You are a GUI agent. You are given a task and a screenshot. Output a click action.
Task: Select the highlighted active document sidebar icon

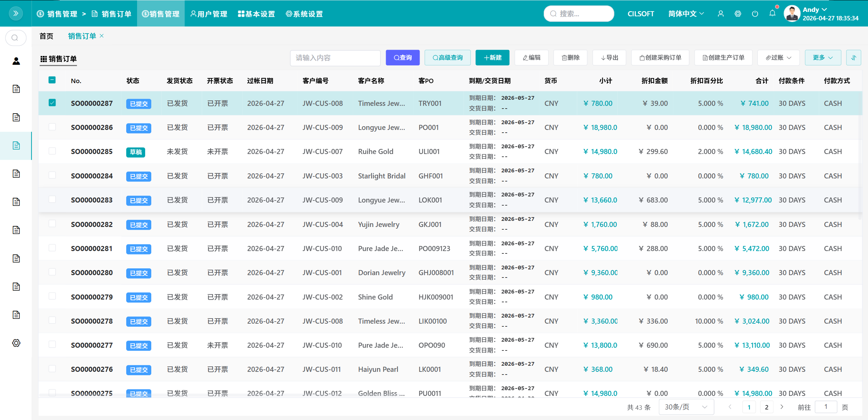point(16,146)
